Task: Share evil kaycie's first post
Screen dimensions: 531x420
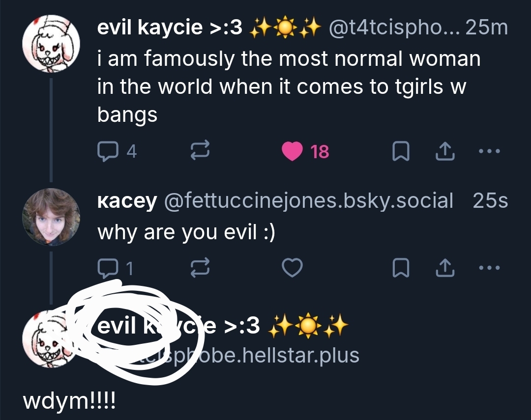Action: coord(445,152)
